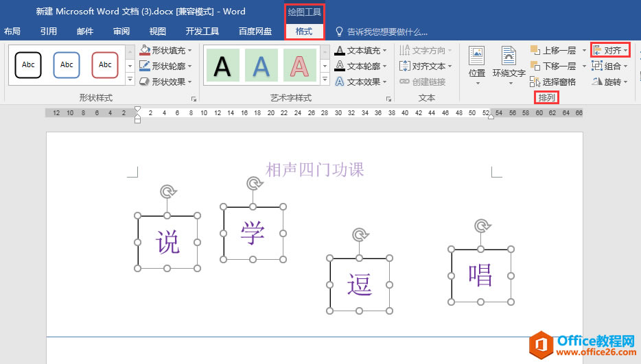Viewport: 641px width, 364px height.
Task: Open the 文字方向 text direction menu
Action: pyautogui.click(x=426, y=50)
